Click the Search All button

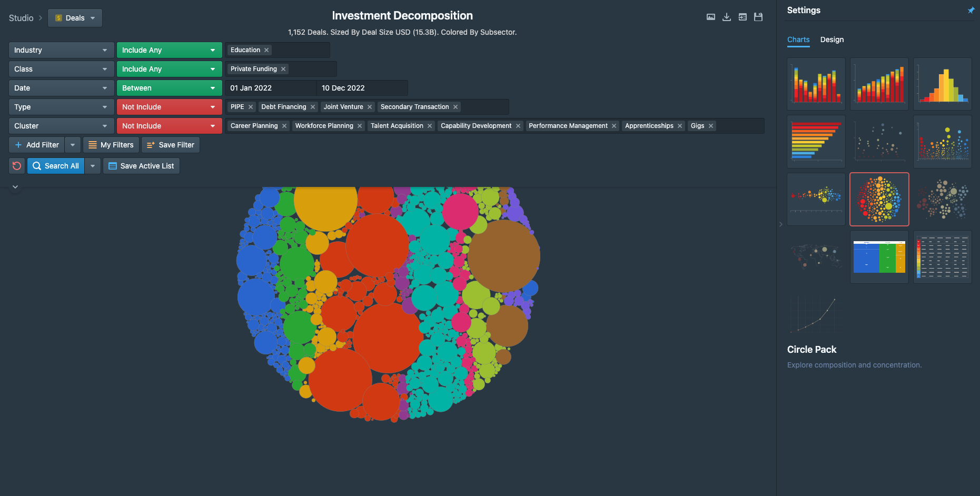point(55,166)
